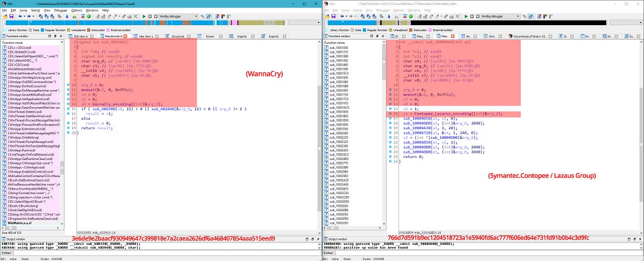The image size is (644, 261).
Task: Jump back arrow in left IDA window
Action: click(x=20, y=17)
